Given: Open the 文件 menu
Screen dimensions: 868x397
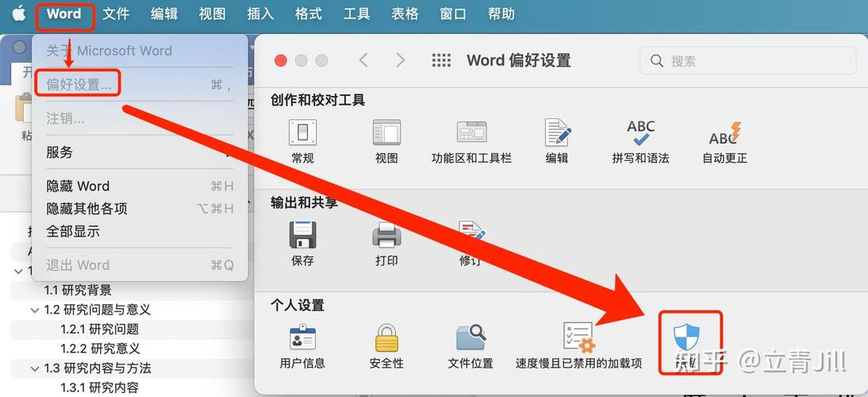Looking at the screenshot, I should click(117, 14).
